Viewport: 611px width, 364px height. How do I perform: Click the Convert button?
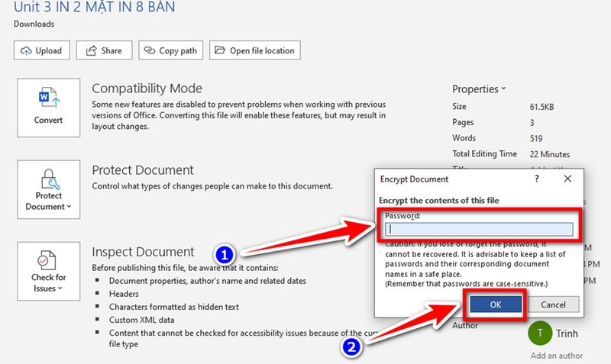[49, 108]
